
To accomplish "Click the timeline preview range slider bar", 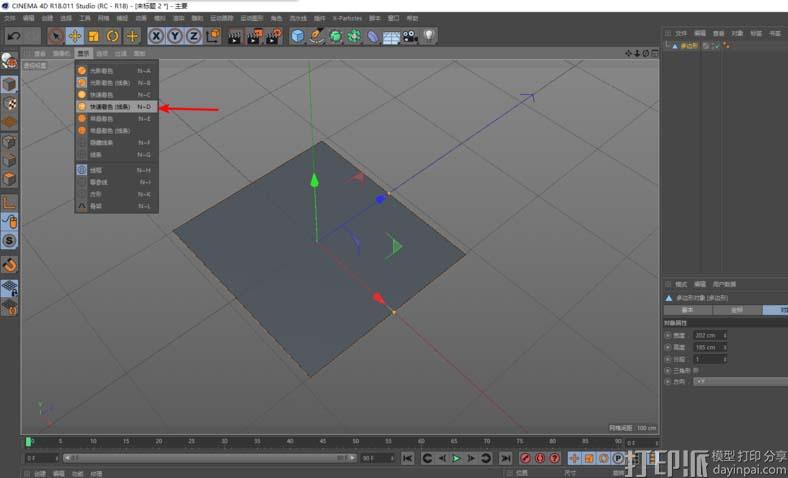I will [210, 458].
